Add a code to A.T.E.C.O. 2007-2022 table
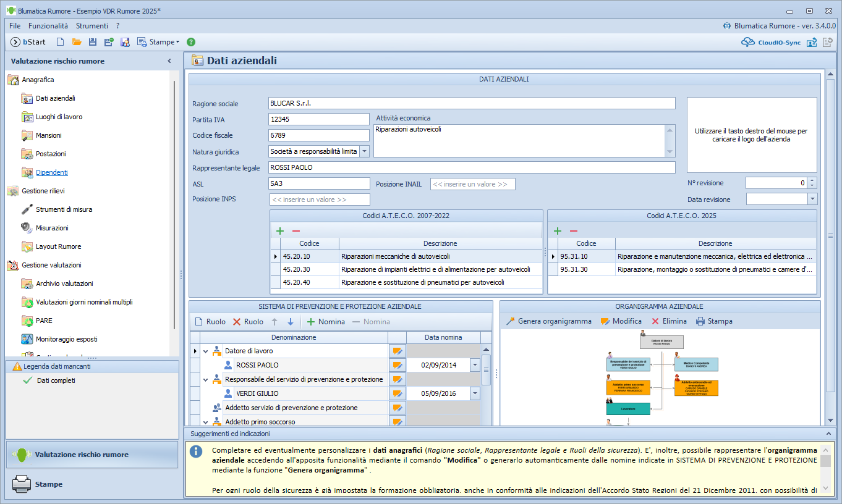Image resolution: width=842 pixels, height=504 pixels. click(280, 230)
